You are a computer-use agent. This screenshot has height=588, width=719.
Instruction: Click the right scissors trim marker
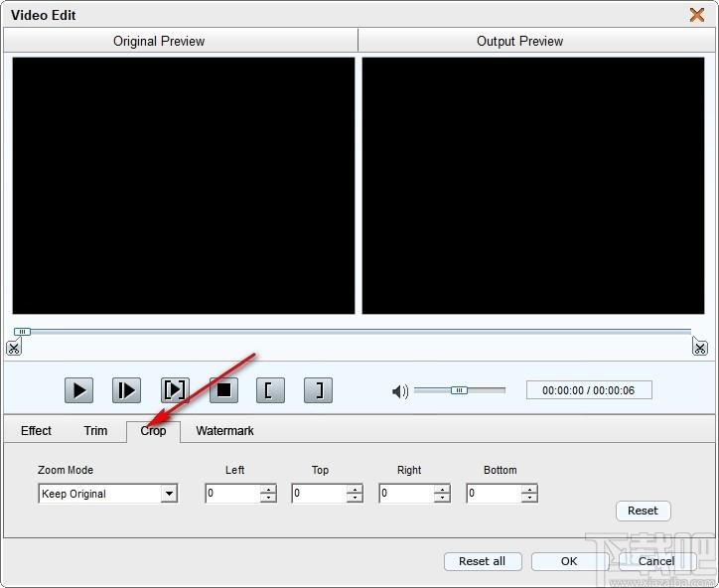[x=700, y=348]
